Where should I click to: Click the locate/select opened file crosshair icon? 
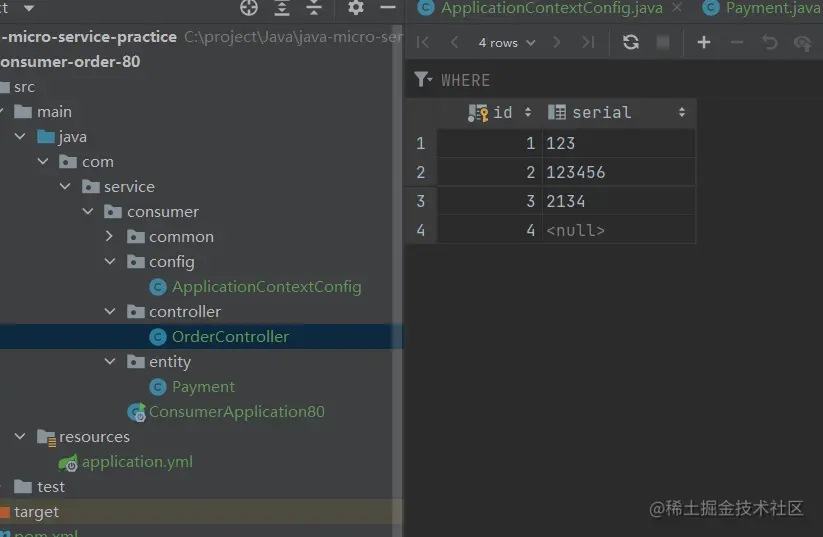249,8
